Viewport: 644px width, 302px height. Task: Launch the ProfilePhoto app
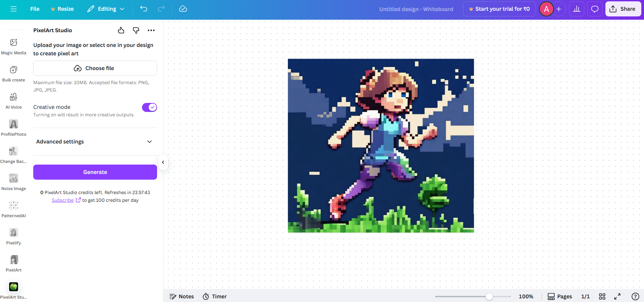coord(13,127)
